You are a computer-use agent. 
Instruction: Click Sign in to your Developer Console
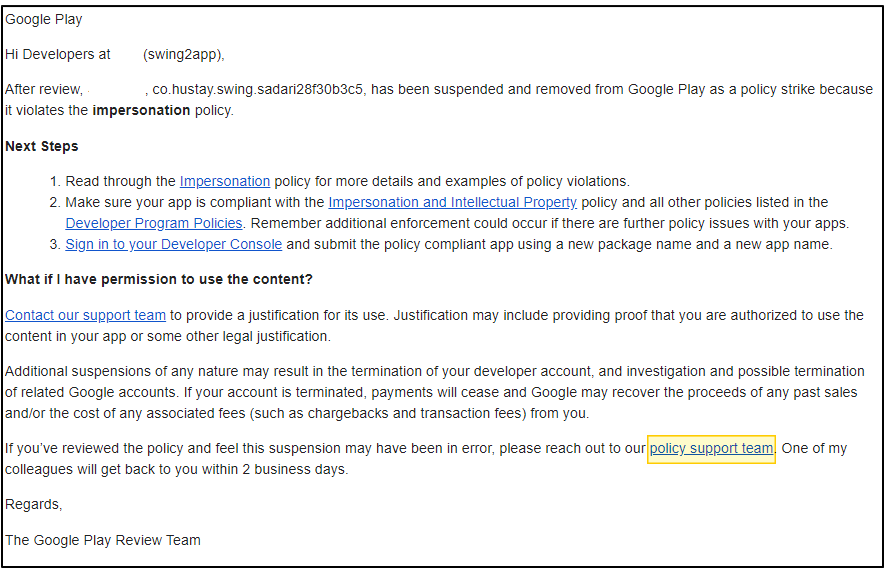coord(173,244)
